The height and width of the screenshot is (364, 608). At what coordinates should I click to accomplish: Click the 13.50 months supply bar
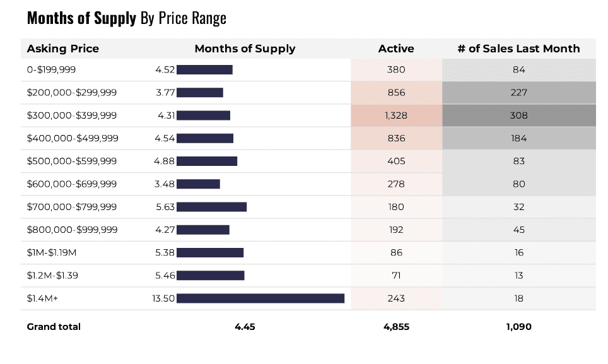(260, 298)
